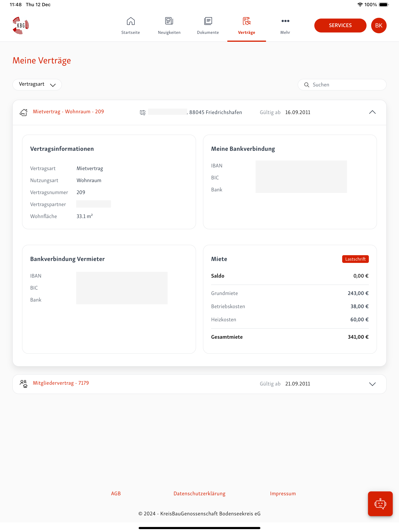Viewport: 399px width, 532px height.
Task: Click the date 21.09.2011
Action: point(298,384)
